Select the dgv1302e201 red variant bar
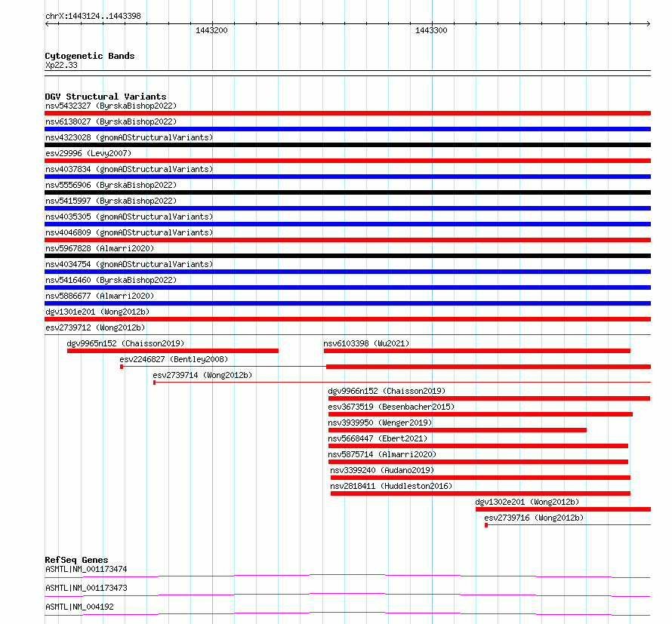672x624 pixels. click(563, 509)
